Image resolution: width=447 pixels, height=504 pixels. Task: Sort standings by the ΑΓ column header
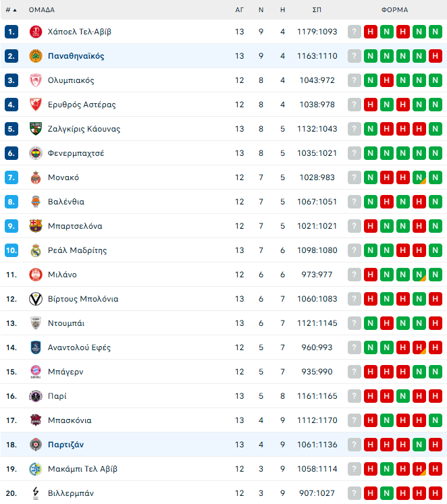[x=239, y=10]
